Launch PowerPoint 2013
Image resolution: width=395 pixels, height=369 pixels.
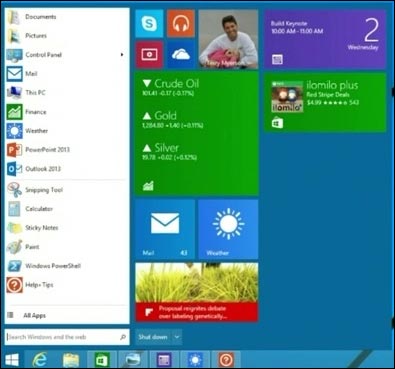pyautogui.click(x=66, y=150)
